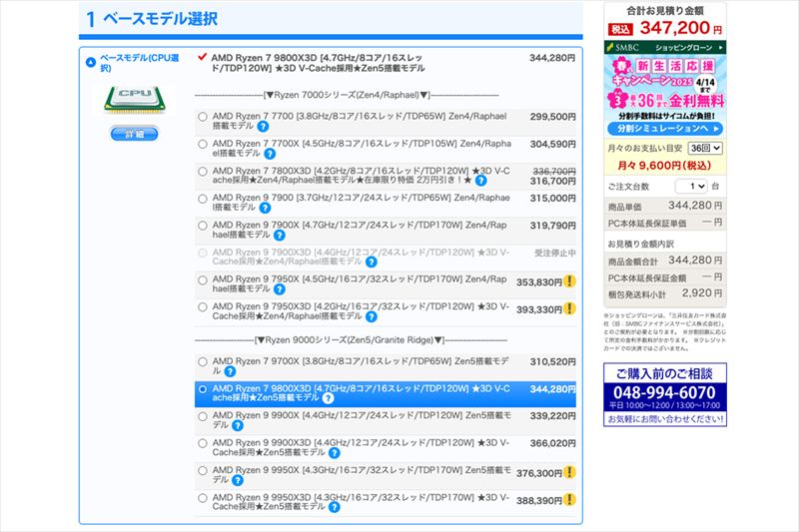This screenshot has width=799, height=532.
Task: Open help icon for Ryzen 7 9700X
Action: tap(230, 371)
